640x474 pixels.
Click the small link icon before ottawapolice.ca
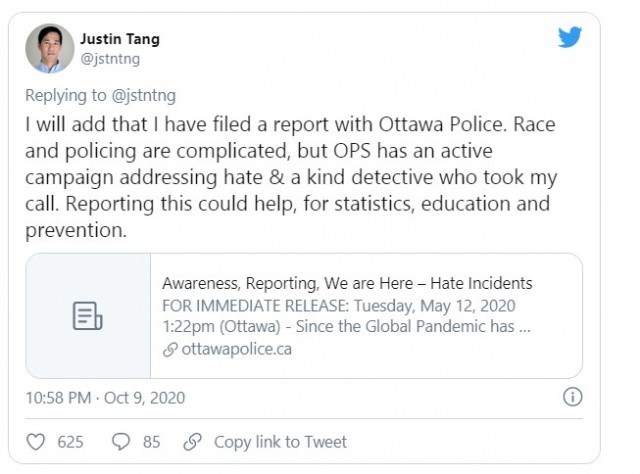[170, 350]
